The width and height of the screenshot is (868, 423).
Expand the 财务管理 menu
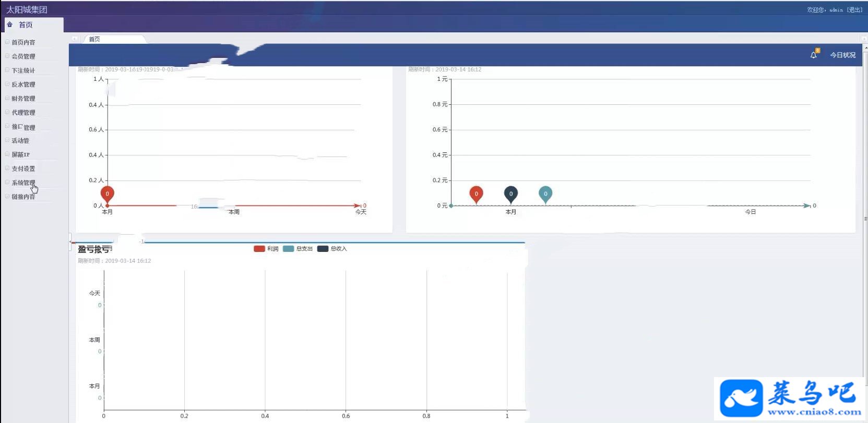23,99
